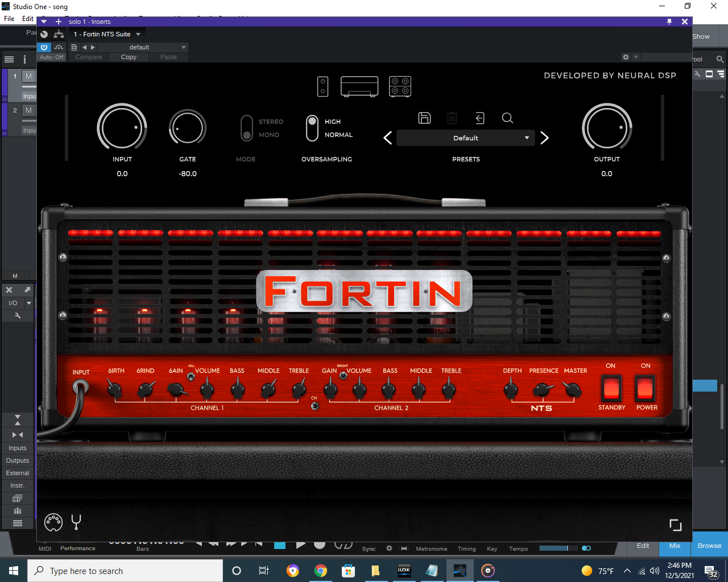Viewport: 728px width, 582px height.
Task: Mute track 1 with M button
Action: (28, 76)
